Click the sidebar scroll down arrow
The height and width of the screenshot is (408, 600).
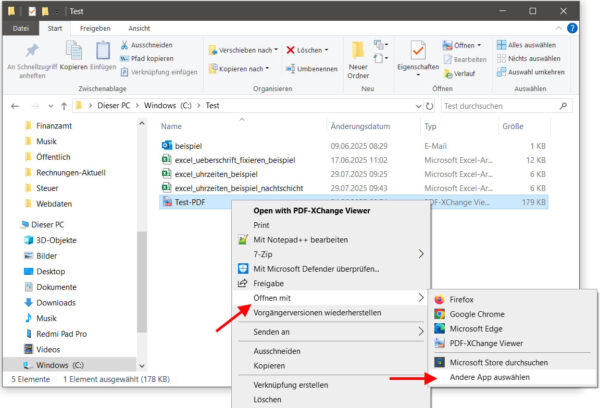(142, 366)
